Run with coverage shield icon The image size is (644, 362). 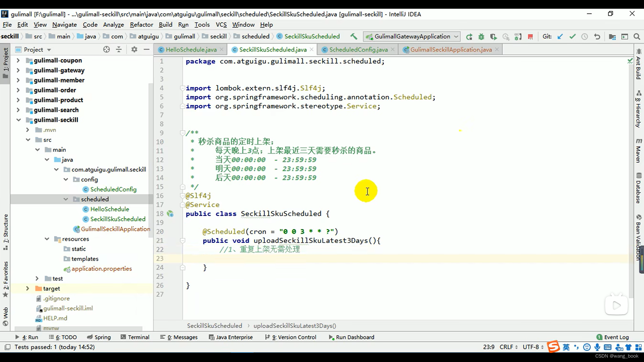(493, 37)
